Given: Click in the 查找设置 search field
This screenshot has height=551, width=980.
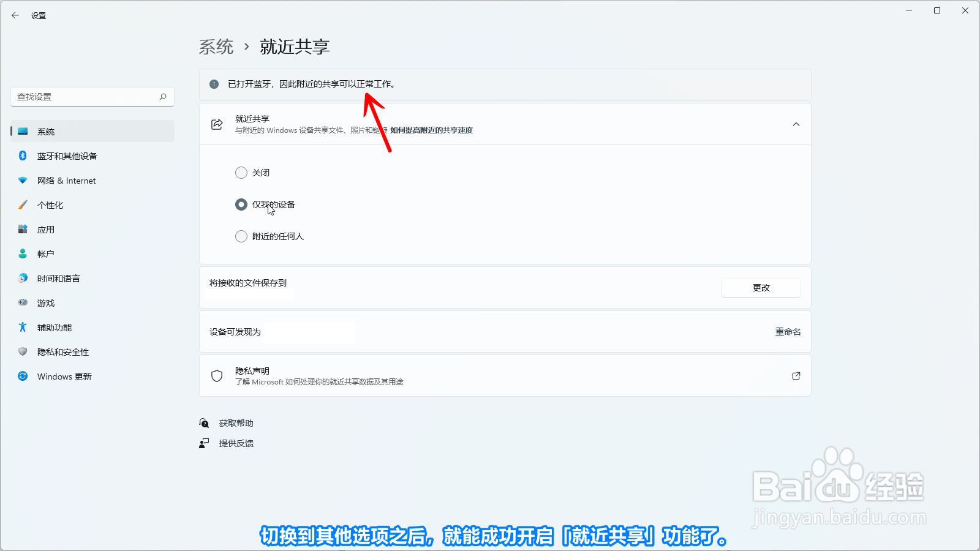Looking at the screenshot, I should click(92, 97).
